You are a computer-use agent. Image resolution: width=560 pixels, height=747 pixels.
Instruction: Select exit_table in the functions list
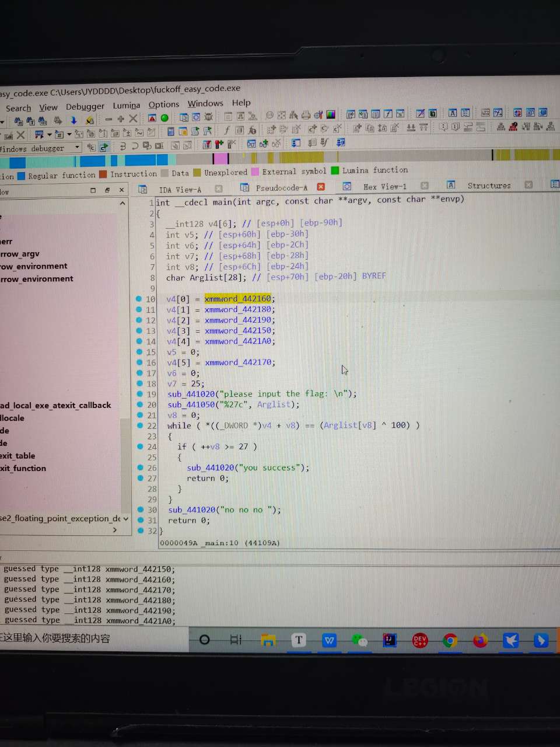tap(17, 456)
